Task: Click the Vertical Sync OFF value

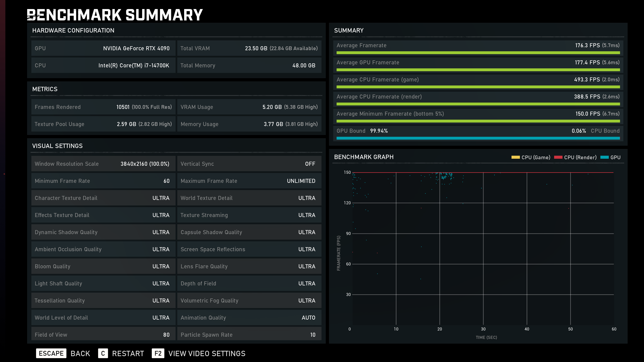Action: tap(310, 164)
